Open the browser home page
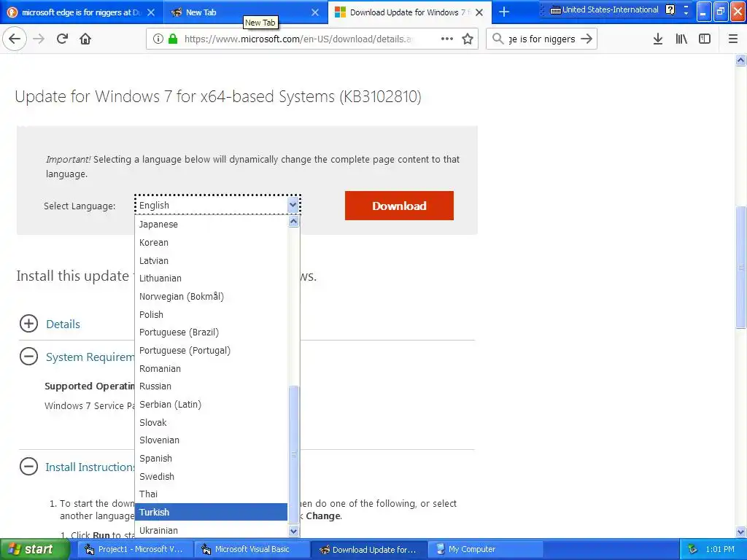This screenshot has width=747, height=560. pyautogui.click(x=85, y=39)
